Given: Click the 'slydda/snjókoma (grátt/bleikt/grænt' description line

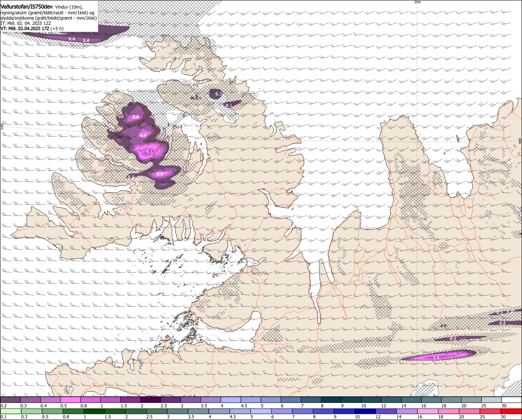Looking at the screenshot, I should 49,18.
